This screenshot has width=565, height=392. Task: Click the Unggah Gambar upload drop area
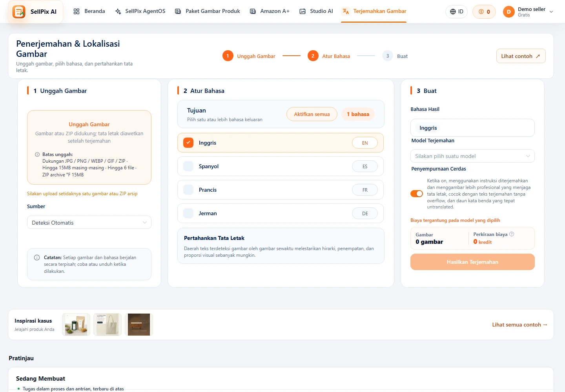coord(89,147)
